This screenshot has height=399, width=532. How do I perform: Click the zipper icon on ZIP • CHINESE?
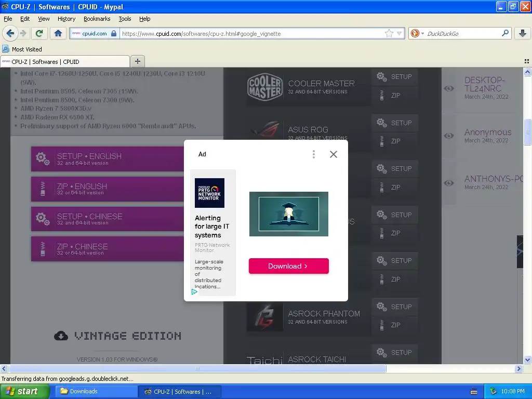click(43, 249)
